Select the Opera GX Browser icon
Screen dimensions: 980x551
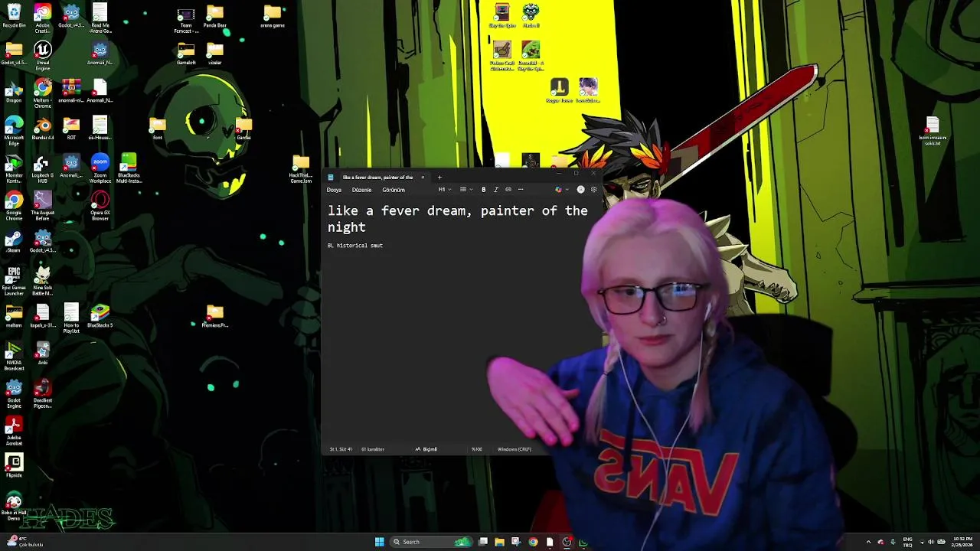(100, 207)
